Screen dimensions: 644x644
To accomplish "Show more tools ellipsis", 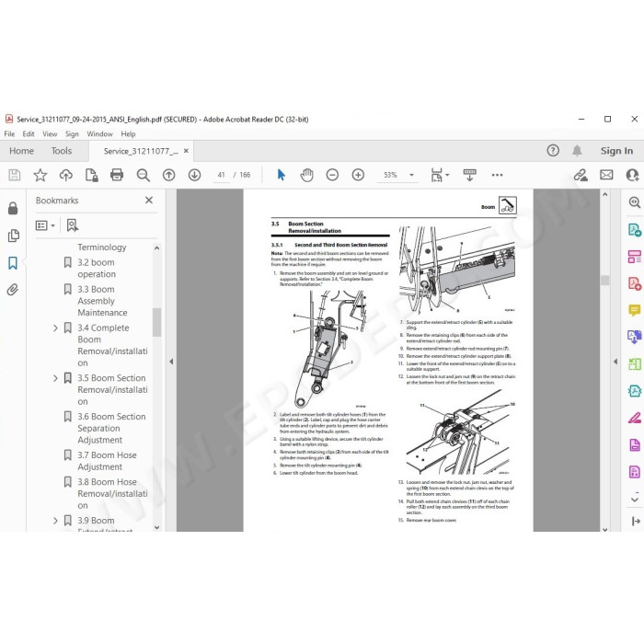I will (497, 175).
